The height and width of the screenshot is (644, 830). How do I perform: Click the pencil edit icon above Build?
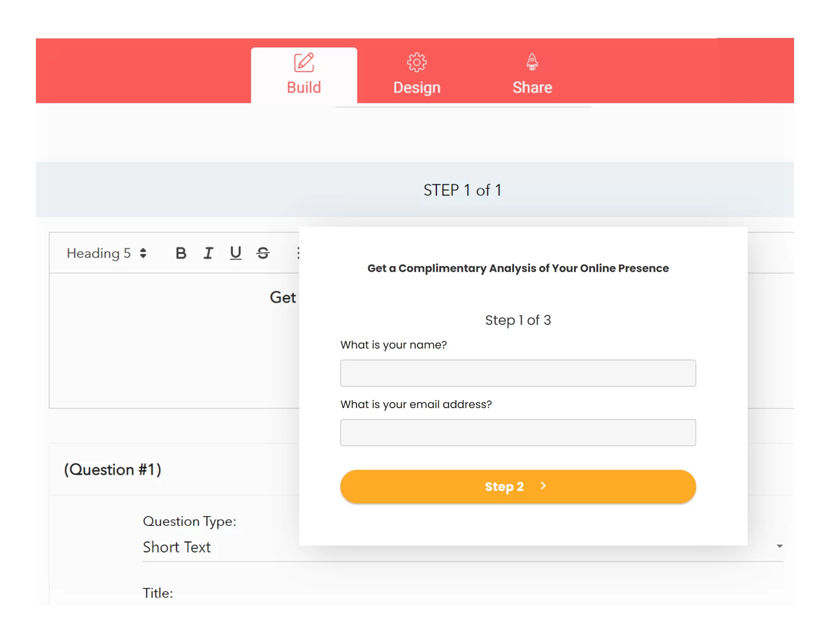[x=304, y=63]
